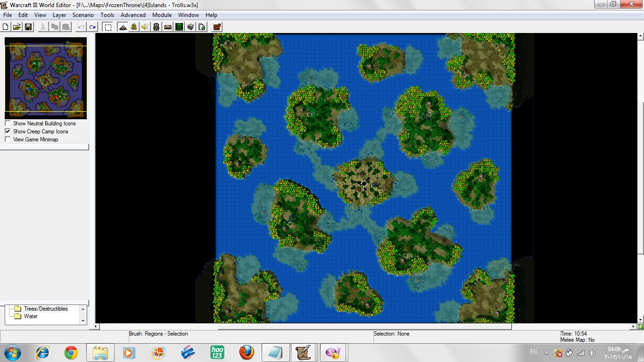Click the Cut scissors toolbar icon
This screenshot has width=644, height=362.
43,27
